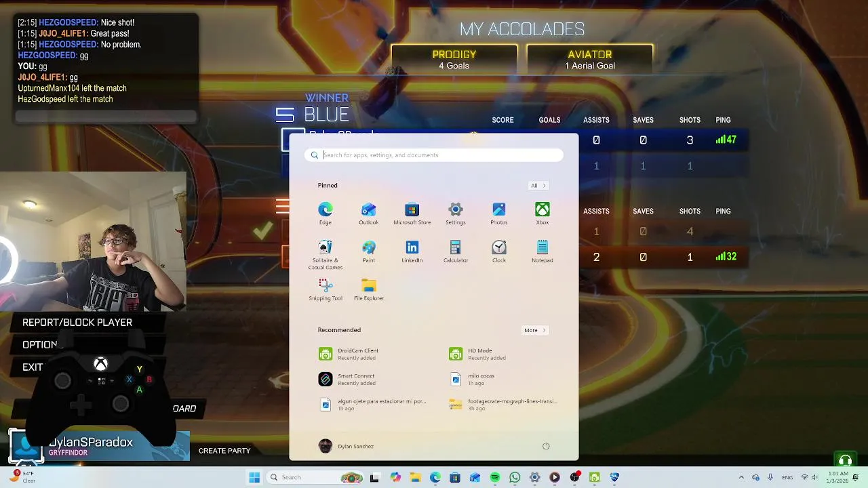868x488 pixels.
Task: Open the Snipping Tool
Action: click(325, 289)
